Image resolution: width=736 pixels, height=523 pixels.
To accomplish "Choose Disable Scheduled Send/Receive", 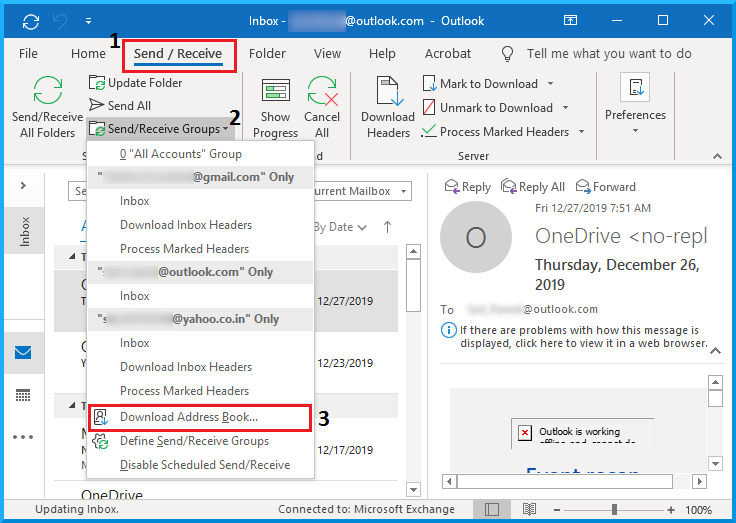I will click(200, 465).
